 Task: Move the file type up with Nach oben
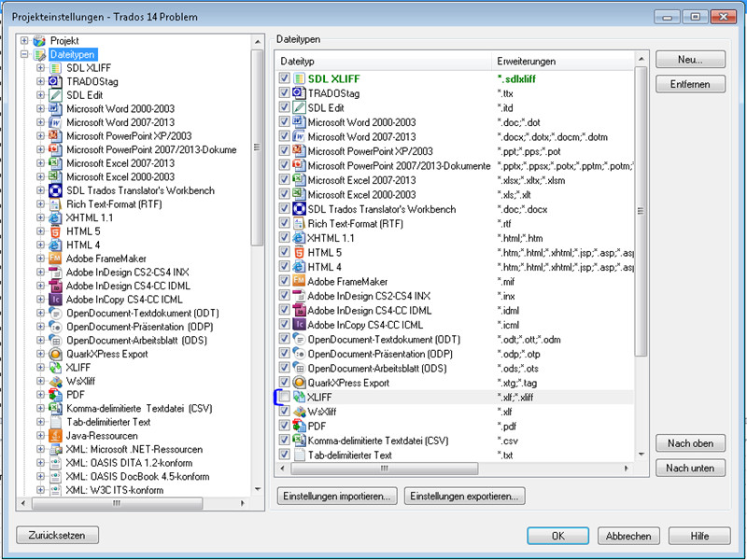pyautogui.click(x=690, y=443)
